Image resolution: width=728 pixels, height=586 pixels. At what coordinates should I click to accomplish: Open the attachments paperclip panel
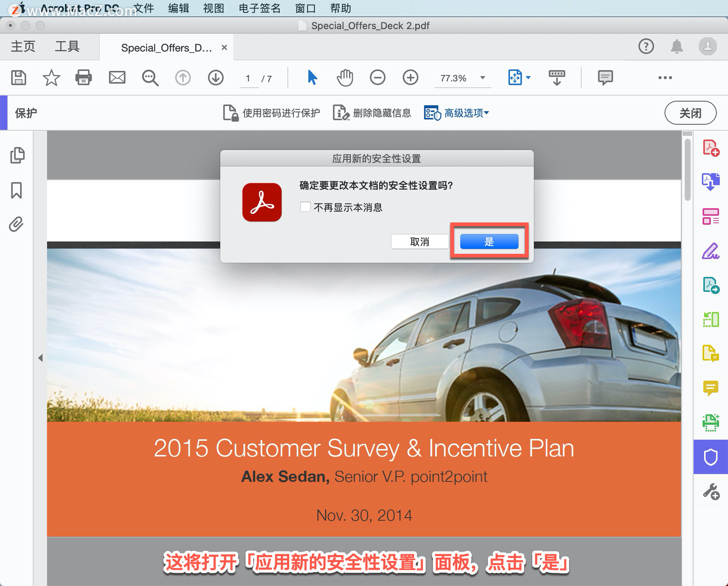(x=16, y=224)
